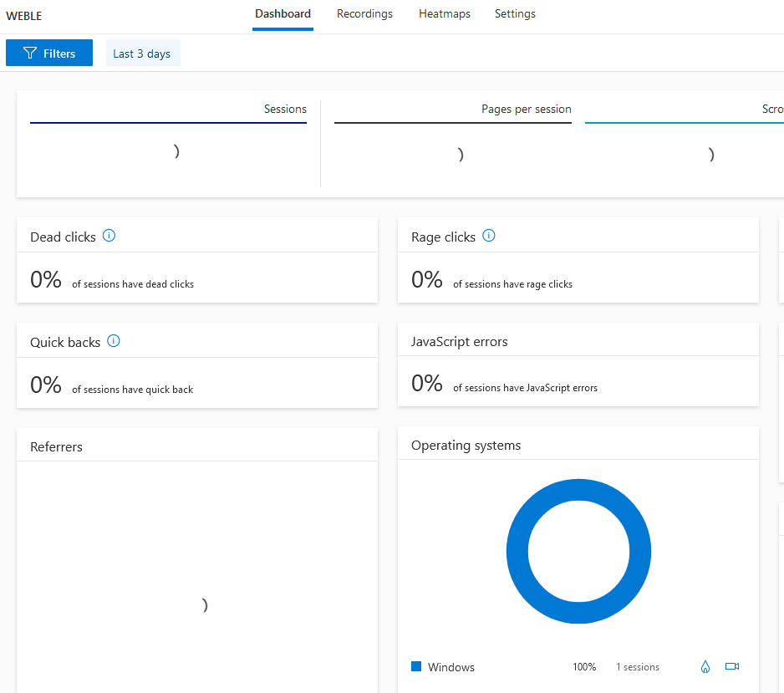784x693 pixels.
Task: Click the 0% value in JavaScript errors
Action: 426,384
